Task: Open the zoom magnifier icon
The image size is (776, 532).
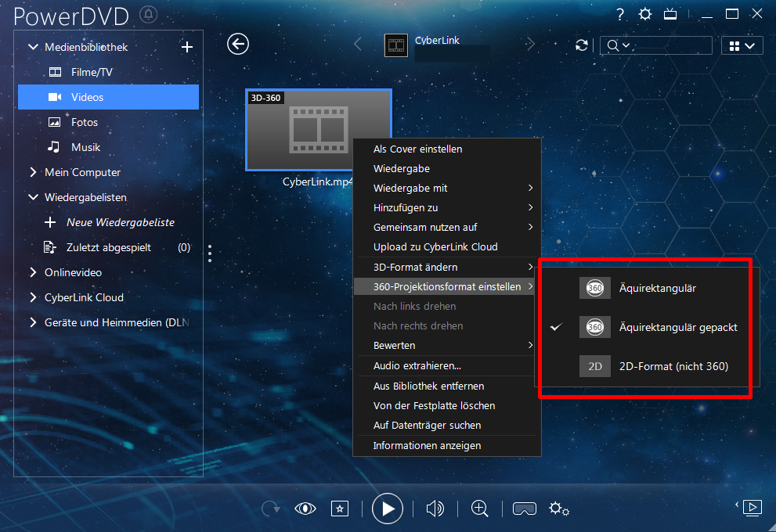Action: pyautogui.click(x=479, y=509)
